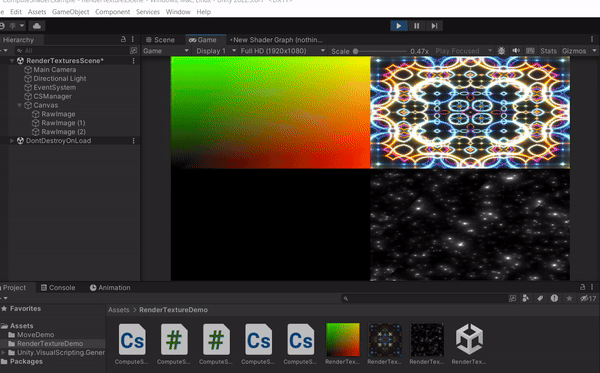Open the DontDestroyOnLoad row options menu

[133, 141]
